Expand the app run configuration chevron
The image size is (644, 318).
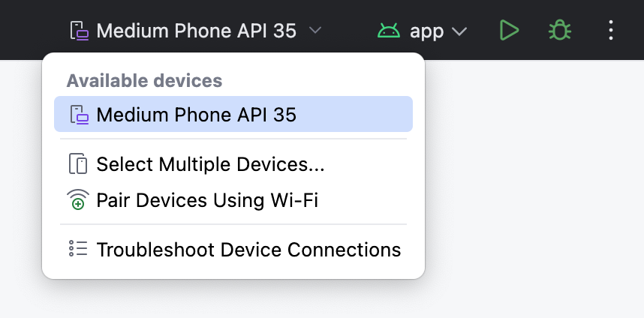pos(459,31)
